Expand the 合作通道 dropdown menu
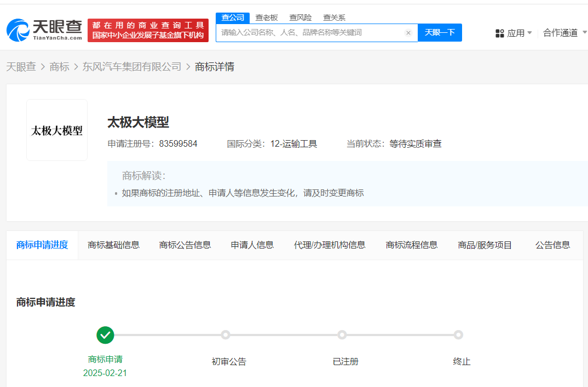Image resolution: width=588 pixels, height=387 pixels. coord(564,33)
